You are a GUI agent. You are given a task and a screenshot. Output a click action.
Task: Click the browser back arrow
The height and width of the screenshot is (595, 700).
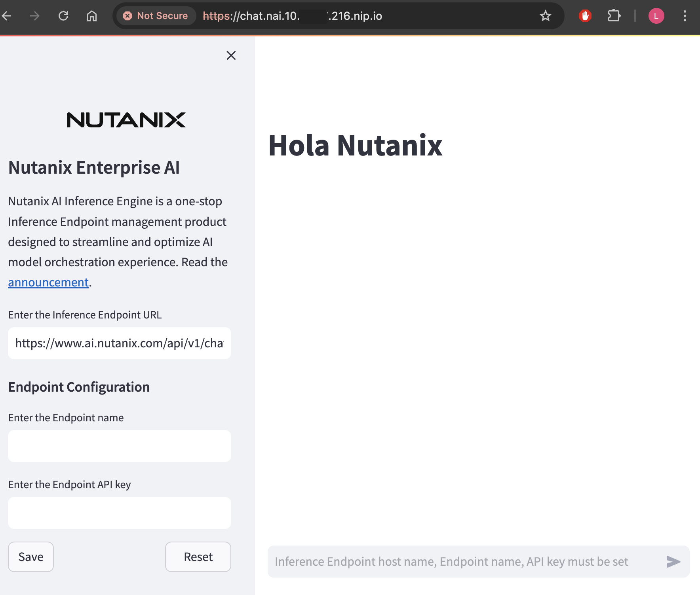click(x=6, y=16)
